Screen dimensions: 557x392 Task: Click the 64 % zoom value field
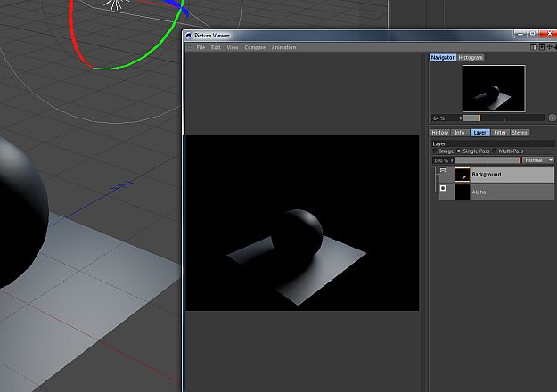(445, 118)
